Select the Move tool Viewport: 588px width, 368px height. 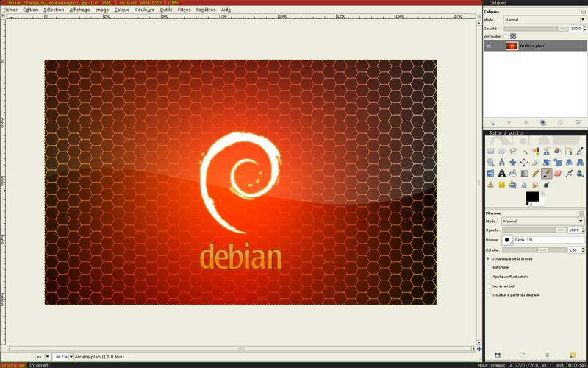[x=513, y=162]
